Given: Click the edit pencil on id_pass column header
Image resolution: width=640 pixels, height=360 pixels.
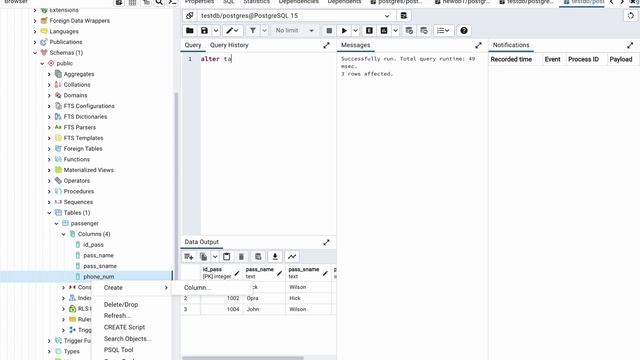Looking at the screenshot, I should click(x=237, y=273).
